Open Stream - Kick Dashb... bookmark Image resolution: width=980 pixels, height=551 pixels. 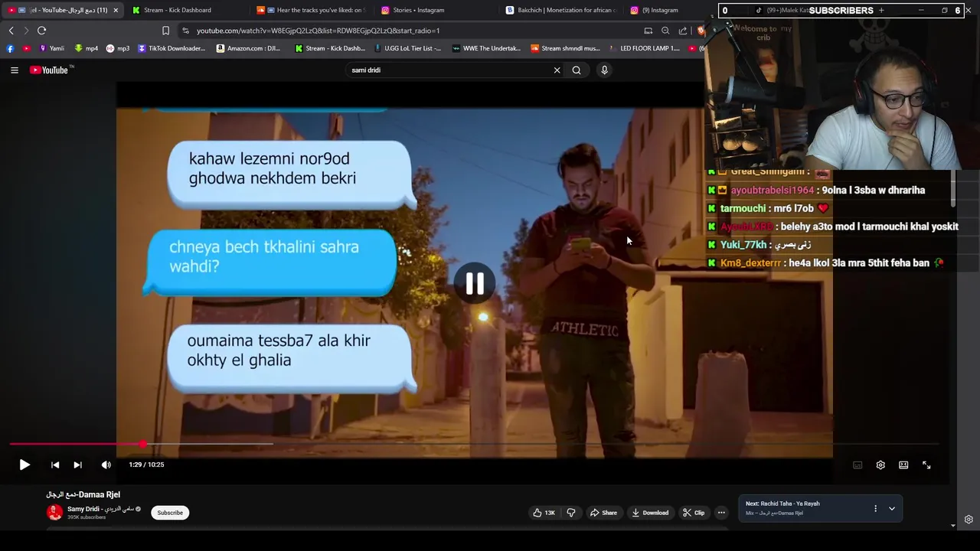[330, 48]
